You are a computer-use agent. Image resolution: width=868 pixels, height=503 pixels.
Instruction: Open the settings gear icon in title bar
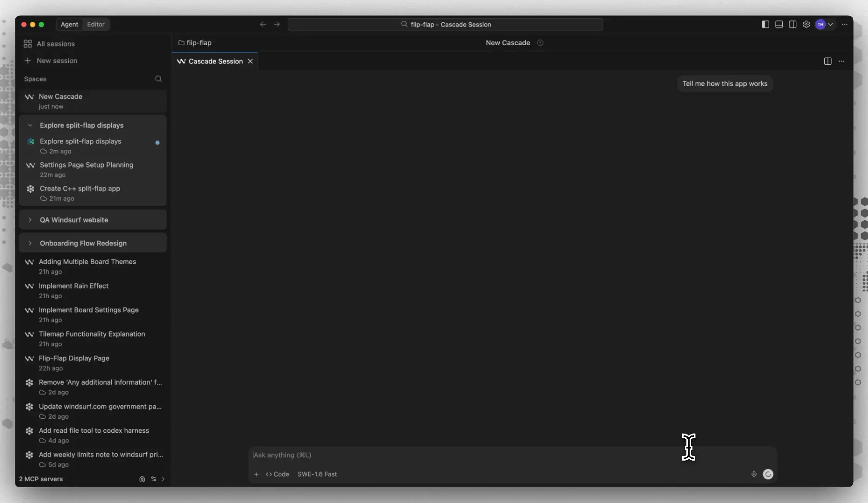coord(806,24)
